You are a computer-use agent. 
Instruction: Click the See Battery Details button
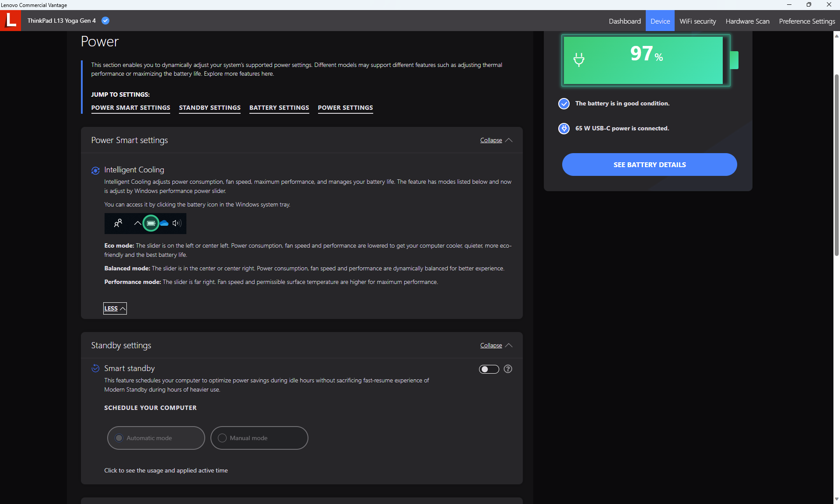(649, 164)
